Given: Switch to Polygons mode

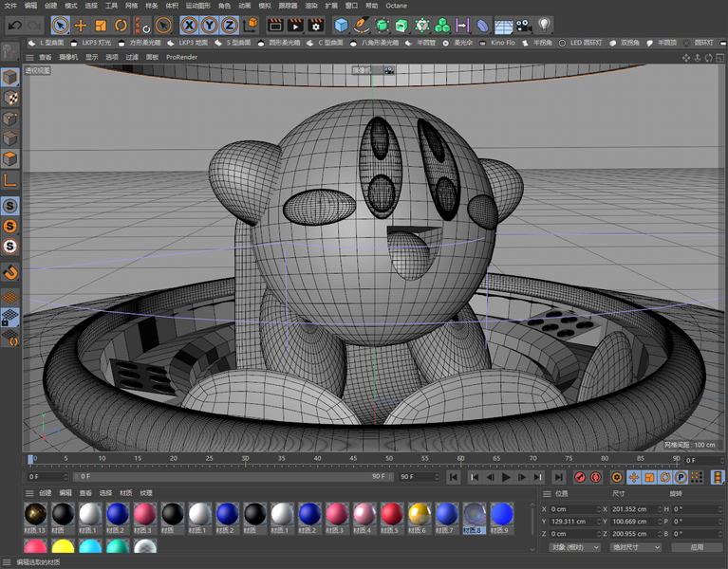Looking at the screenshot, I should (9, 158).
